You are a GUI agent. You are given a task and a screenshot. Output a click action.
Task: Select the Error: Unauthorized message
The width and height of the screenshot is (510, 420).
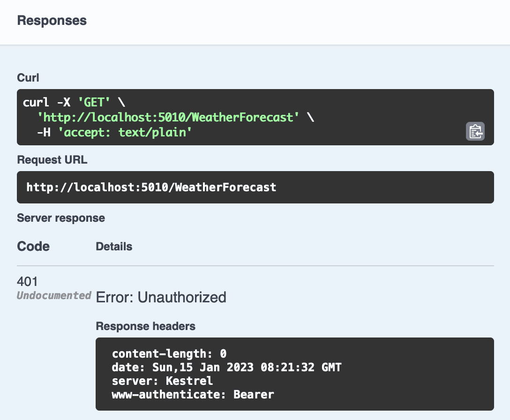point(161,297)
